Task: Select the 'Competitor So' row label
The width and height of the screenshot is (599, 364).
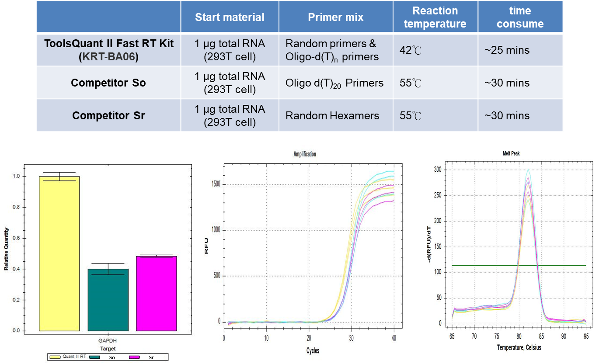Action: point(109,83)
